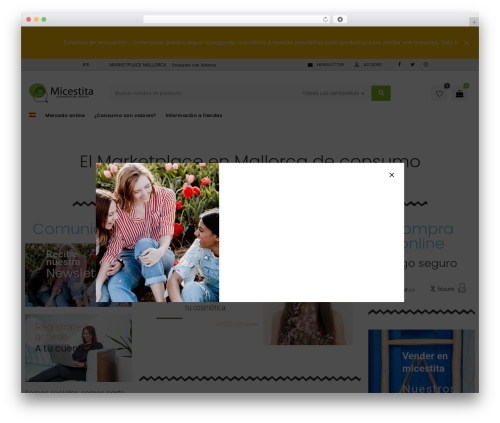Select the Spanish flag language icon

click(x=32, y=115)
